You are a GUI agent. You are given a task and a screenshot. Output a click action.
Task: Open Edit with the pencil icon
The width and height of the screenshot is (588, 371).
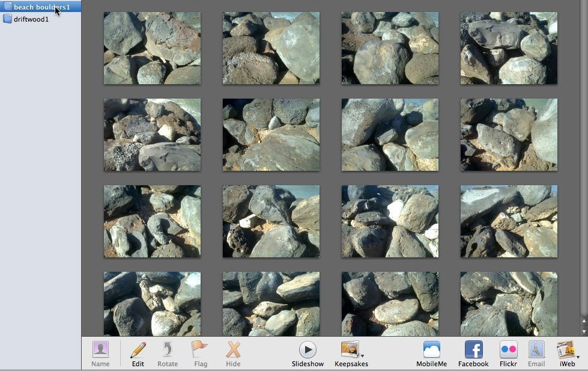tap(138, 349)
